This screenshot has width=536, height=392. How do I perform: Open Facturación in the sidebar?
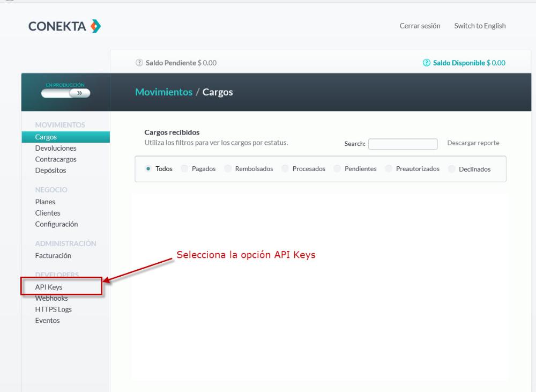pyautogui.click(x=53, y=255)
